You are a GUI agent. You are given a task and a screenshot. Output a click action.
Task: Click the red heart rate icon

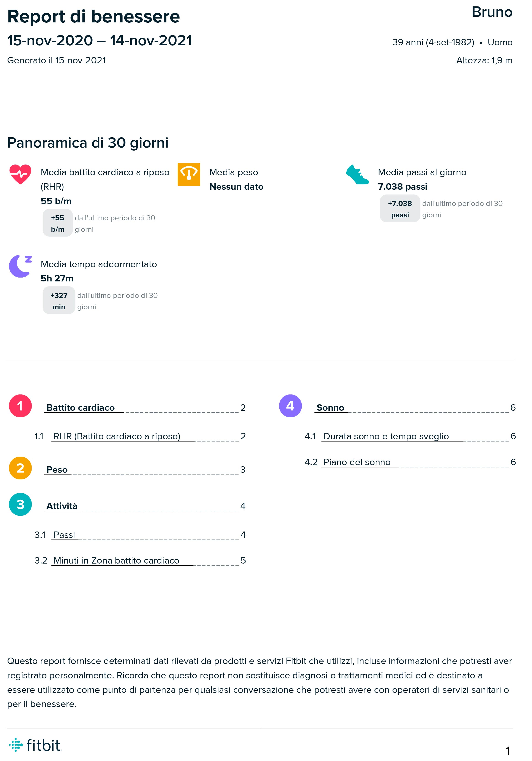(x=20, y=174)
